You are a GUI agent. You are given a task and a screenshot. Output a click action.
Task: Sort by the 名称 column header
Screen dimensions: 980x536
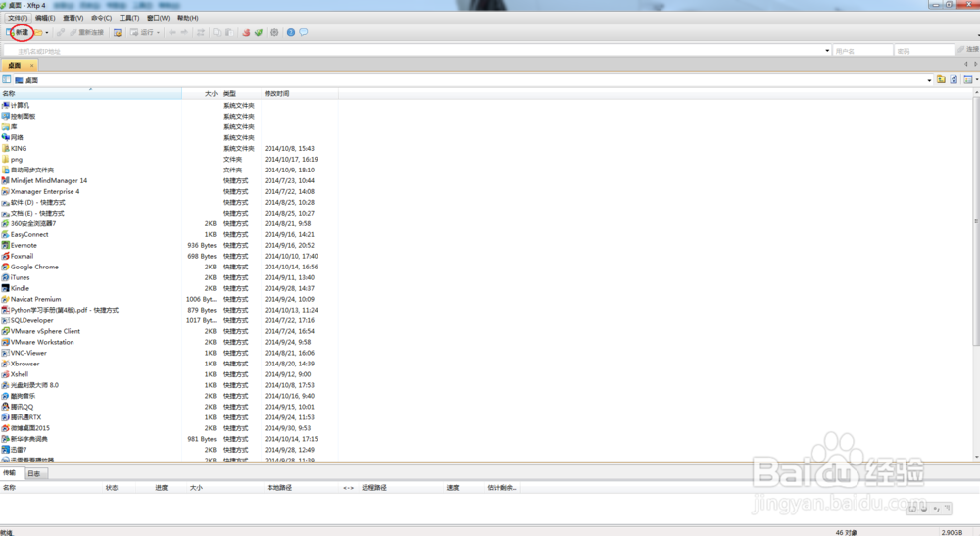click(x=90, y=94)
